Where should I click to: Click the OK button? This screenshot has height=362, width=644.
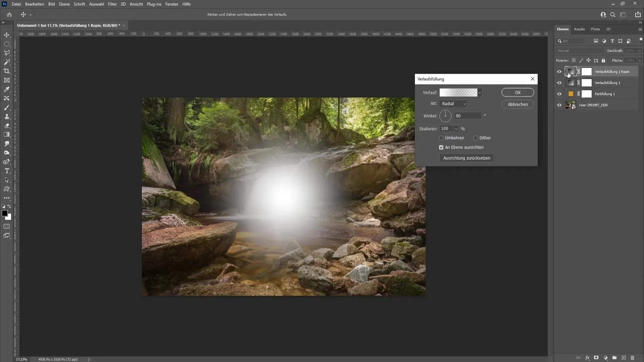pyautogui.click(x=517, y=93)
